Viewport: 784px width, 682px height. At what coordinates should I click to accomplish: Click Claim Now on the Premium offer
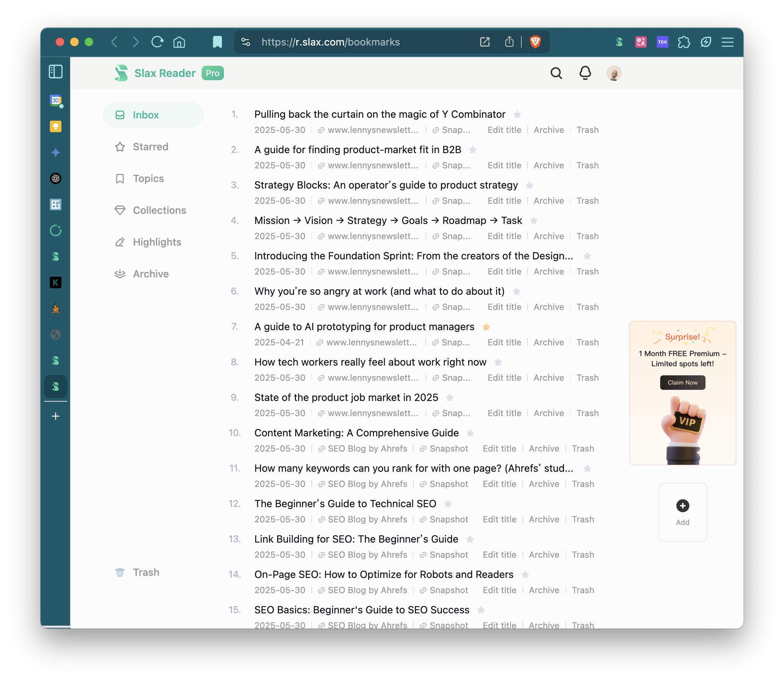pos(682,383)
